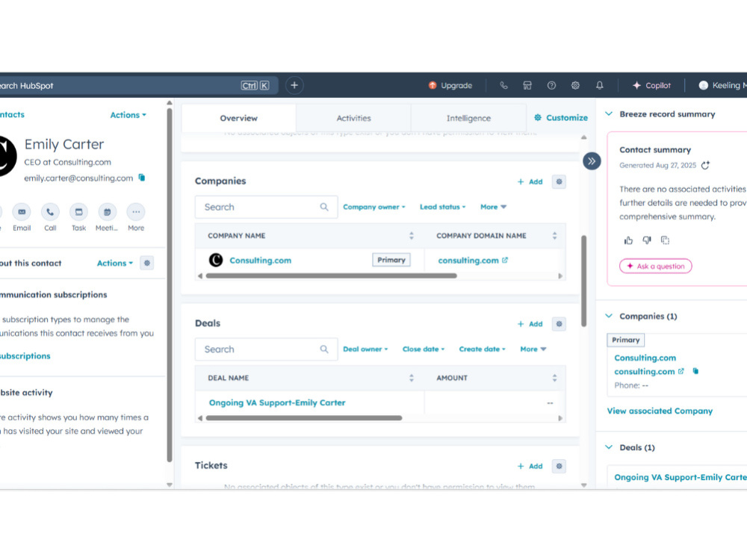Sort by Company Domain Name column
Image resolution: width=747 pixels, height=560 pixels.
pos(554,236)
